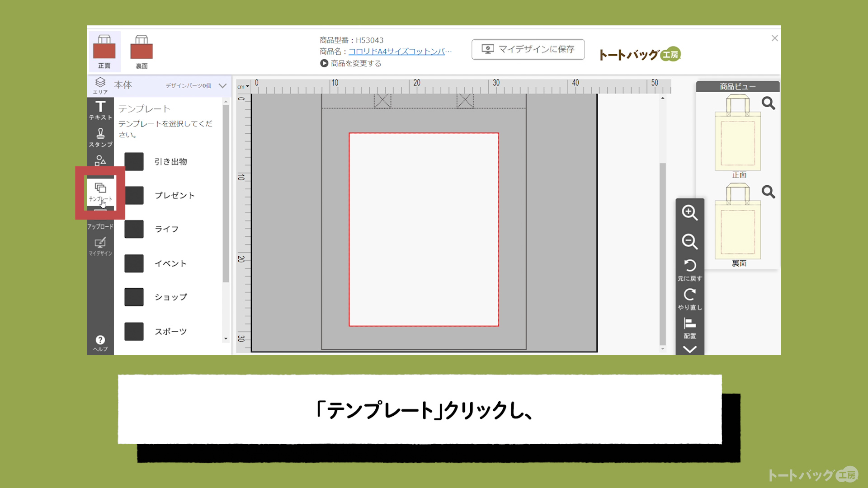Expand the 本体 design parts dropdown
Screen dimensions: 868x488
point(222,85)
